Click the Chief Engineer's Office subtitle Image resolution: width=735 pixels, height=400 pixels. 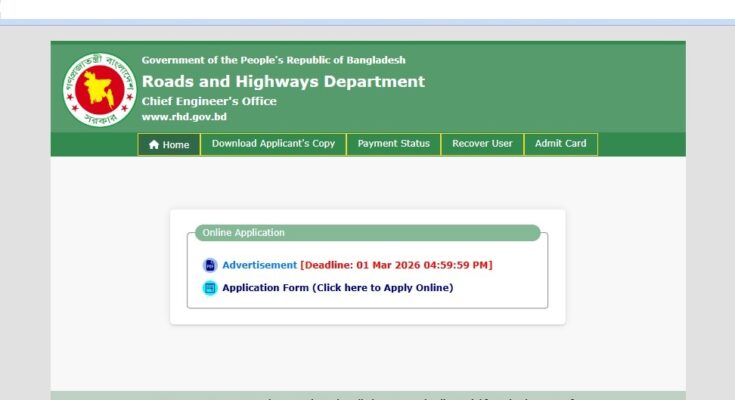[209, 101]
